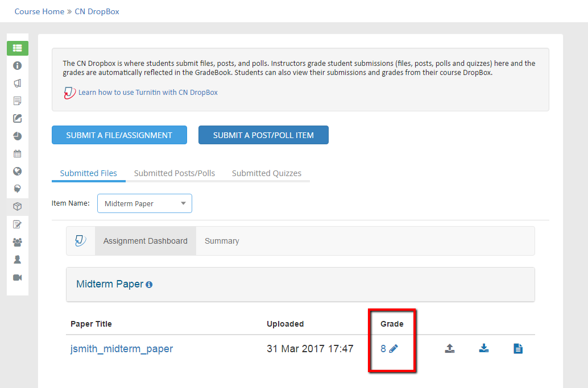Open the pie chart icon in sidebar

pyautogui.click(x=17, y=136)
